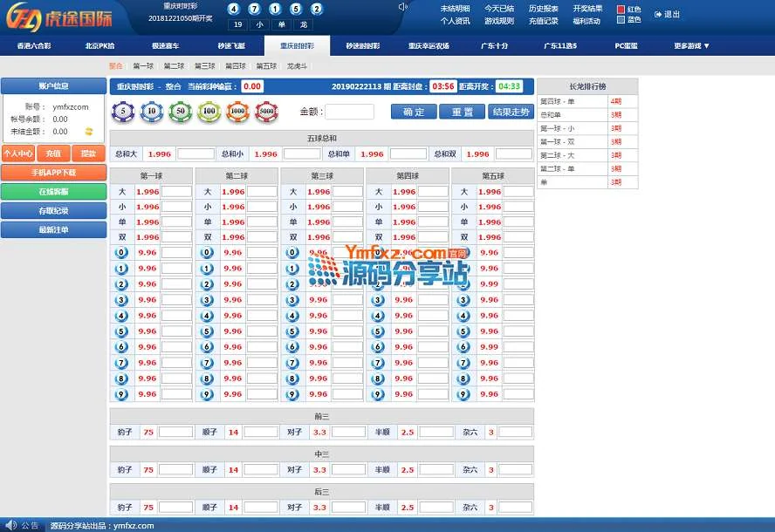Pick the green 50 chip
Screen dimensions: 775x532
point(180,112)
